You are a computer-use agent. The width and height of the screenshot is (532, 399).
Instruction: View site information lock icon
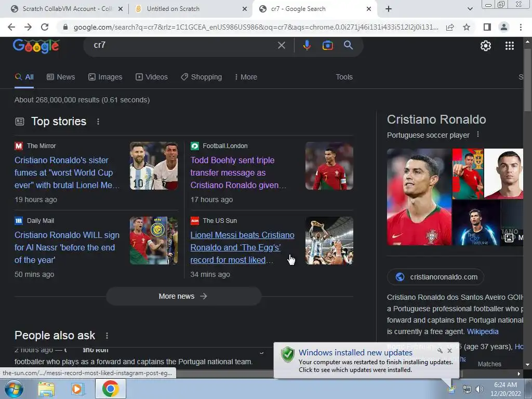(65, 27)
